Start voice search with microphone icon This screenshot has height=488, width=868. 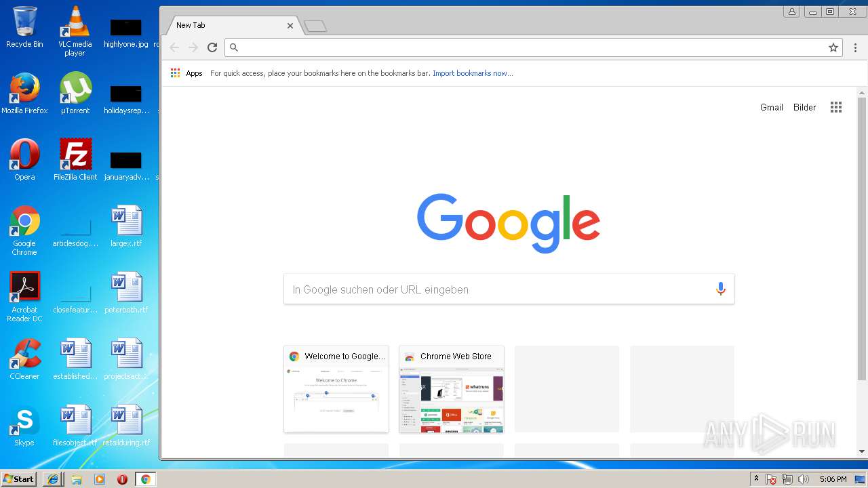point(721,289)
